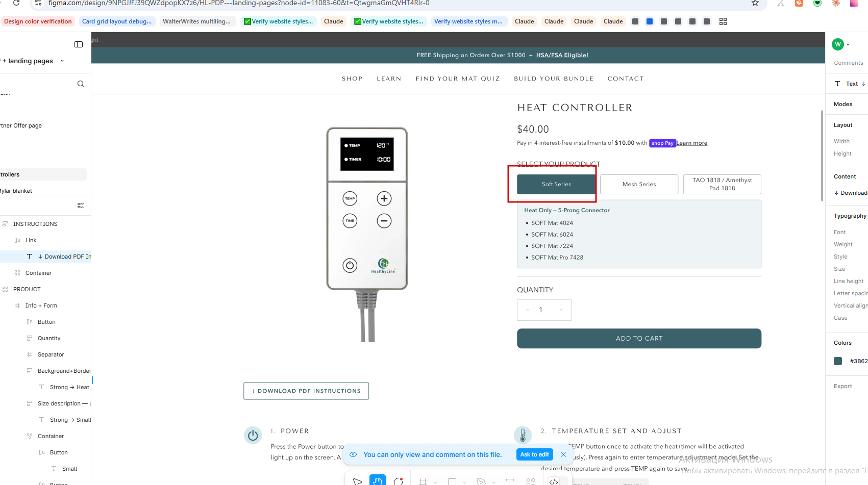
Task: Open the search icon in the left panel
Action: pos(81,84)
